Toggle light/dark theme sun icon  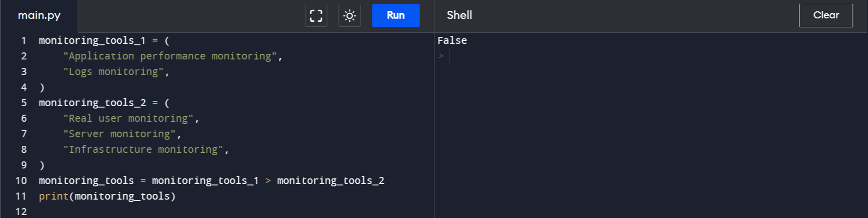coord(350,16)
